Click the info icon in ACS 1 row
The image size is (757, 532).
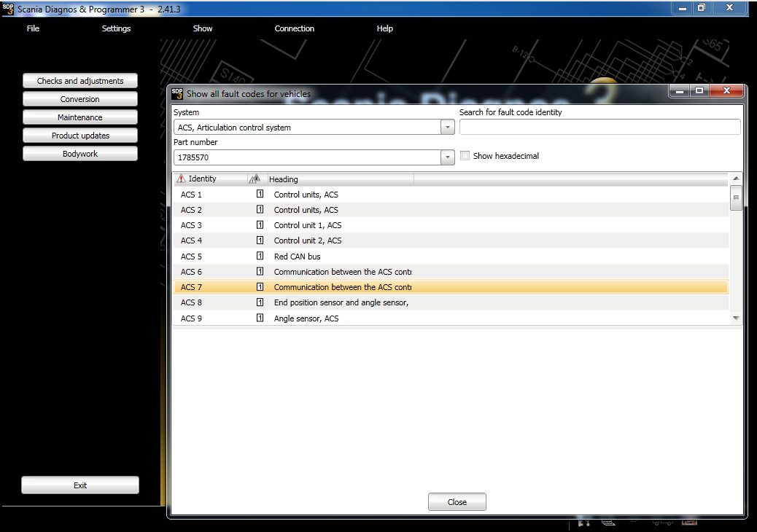(x=260, y=194)
